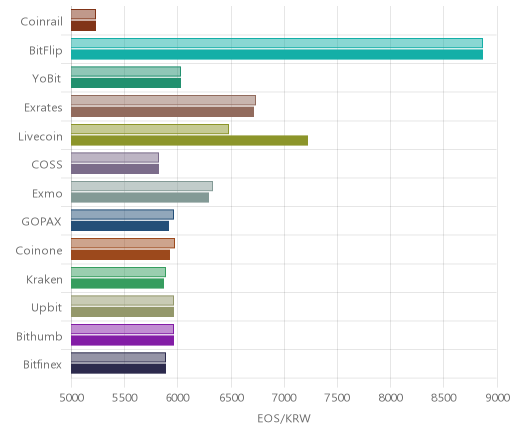The image size is (512, 436).
Task: Select the Livecoin dark olive lower bar
Action: 189,140
